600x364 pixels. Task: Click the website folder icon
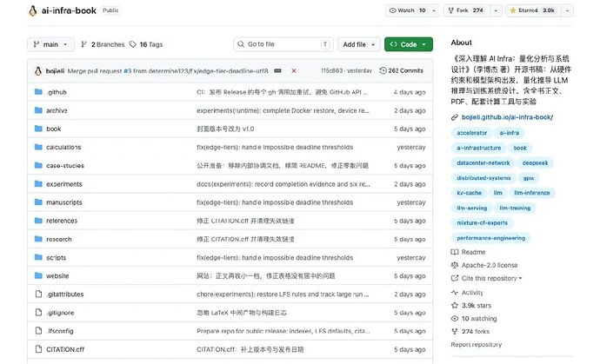click(38, 275)
